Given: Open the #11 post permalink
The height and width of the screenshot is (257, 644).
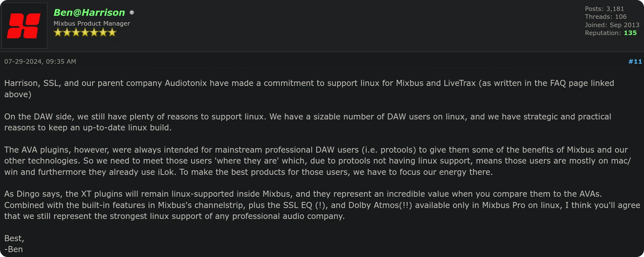Looking at the screenshot, I should pyautogui.click(x=635, y=61).
